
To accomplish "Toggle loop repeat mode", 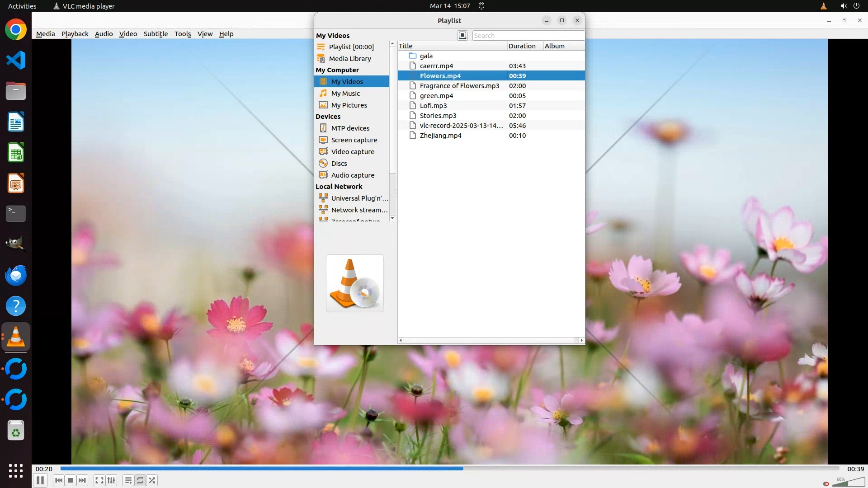I will (x=140, y=480).
